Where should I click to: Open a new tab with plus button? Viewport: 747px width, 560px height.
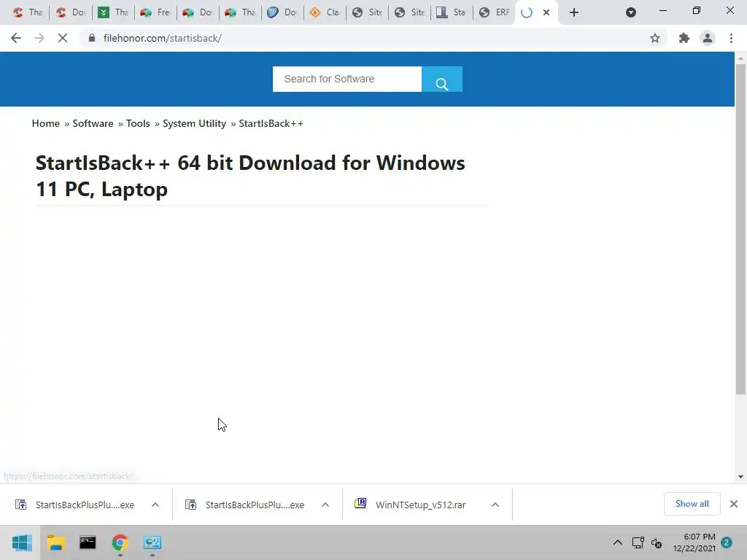[574, 12]
